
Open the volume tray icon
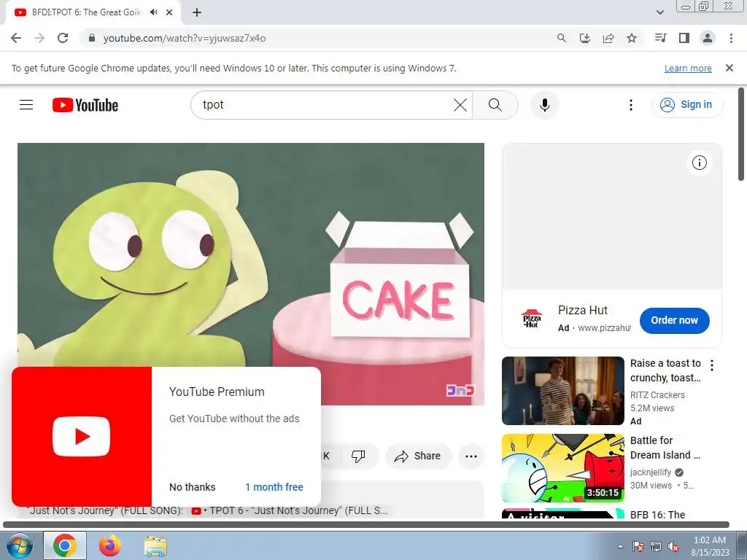[673, 546]
